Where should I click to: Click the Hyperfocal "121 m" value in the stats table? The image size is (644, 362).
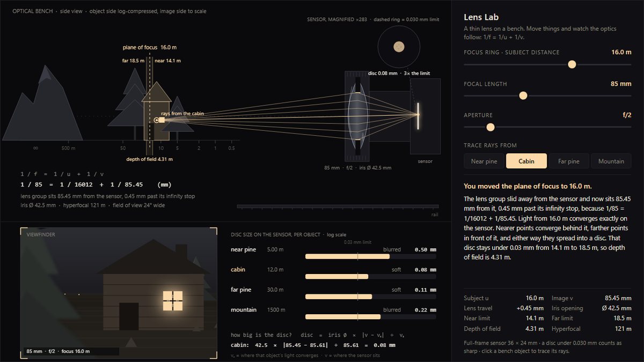(623, 329)
